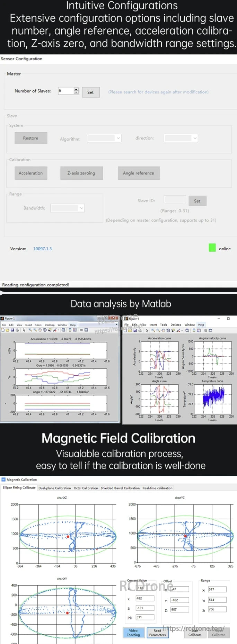
Task: Click the Current Value Z field showing -121
Action: pyautogui.click(x=144, y=608)
